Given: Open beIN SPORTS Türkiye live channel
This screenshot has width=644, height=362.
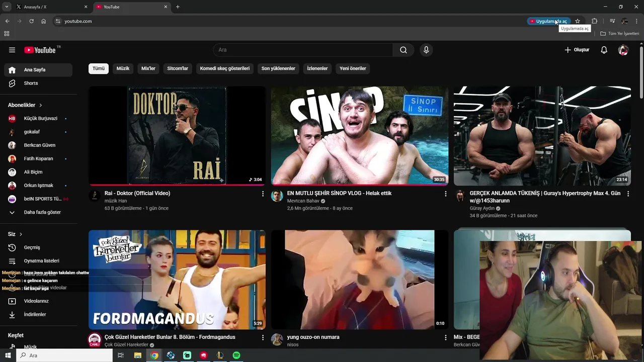Looking at the screenshot, I should (38, 199).
